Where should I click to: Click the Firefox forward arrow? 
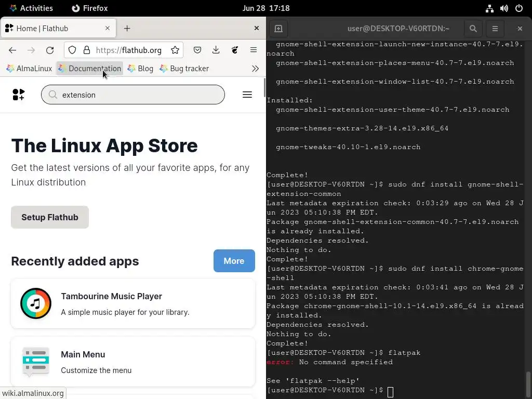(x=31, y=50)
